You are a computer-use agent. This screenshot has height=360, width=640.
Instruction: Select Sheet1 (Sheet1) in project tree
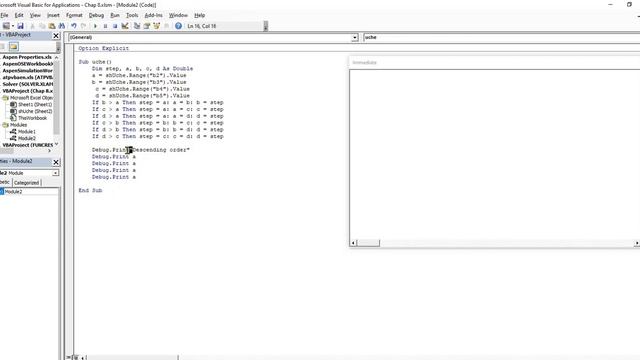35,105
